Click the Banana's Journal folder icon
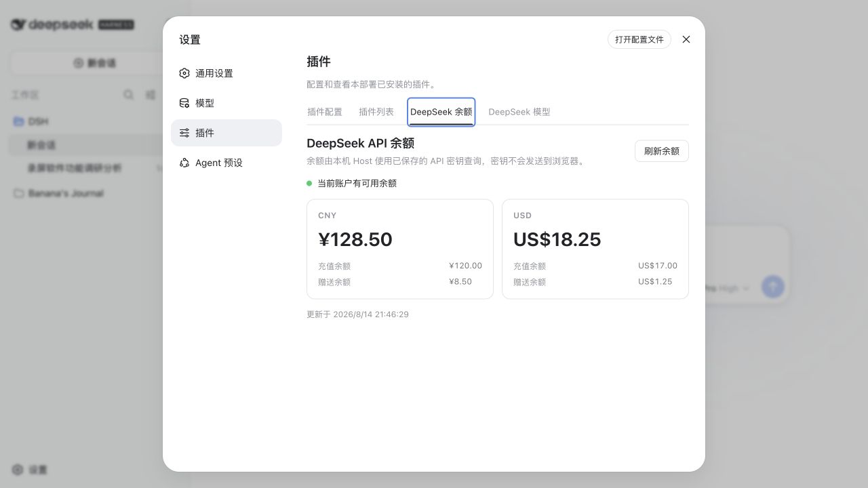The image size is (868, 488). coord(19,193)
